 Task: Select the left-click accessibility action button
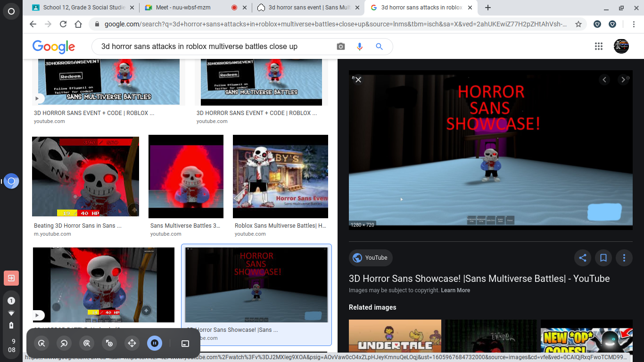click(x=41, y=343)
